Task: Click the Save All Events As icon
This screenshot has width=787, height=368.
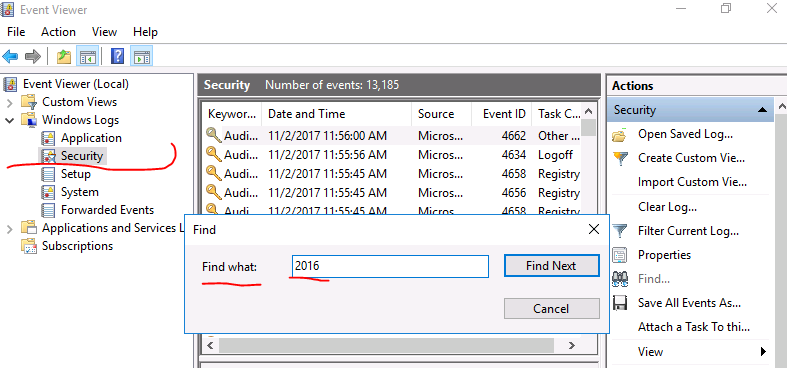Action: pos(620,303)
